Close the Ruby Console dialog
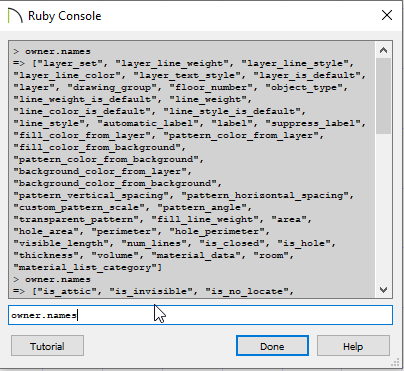 (387, 15)
